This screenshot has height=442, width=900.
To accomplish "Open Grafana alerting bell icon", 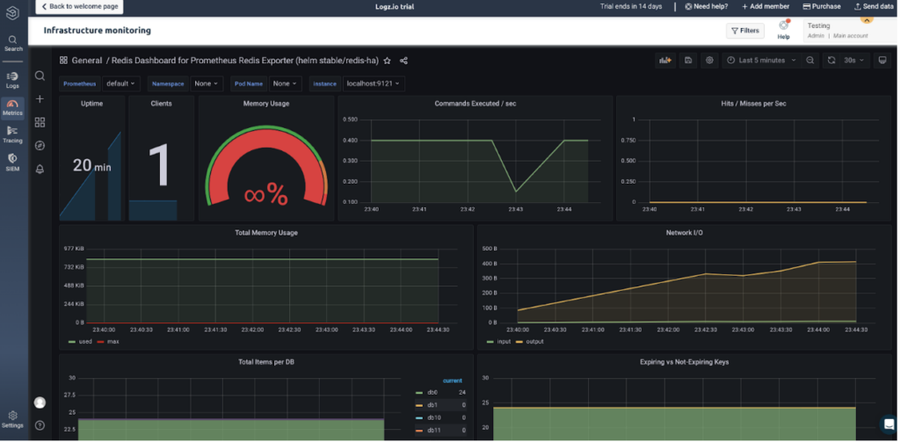I will click(40, 169).
